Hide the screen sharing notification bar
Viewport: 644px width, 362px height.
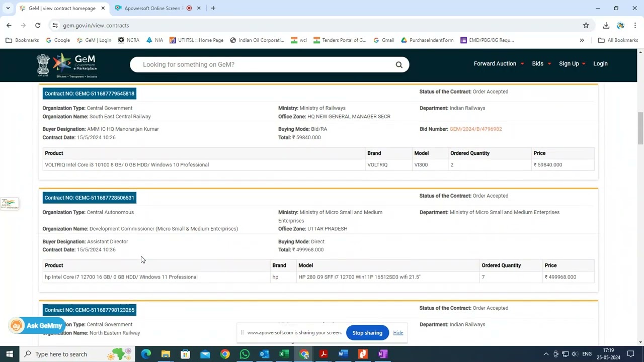[398, 333]
